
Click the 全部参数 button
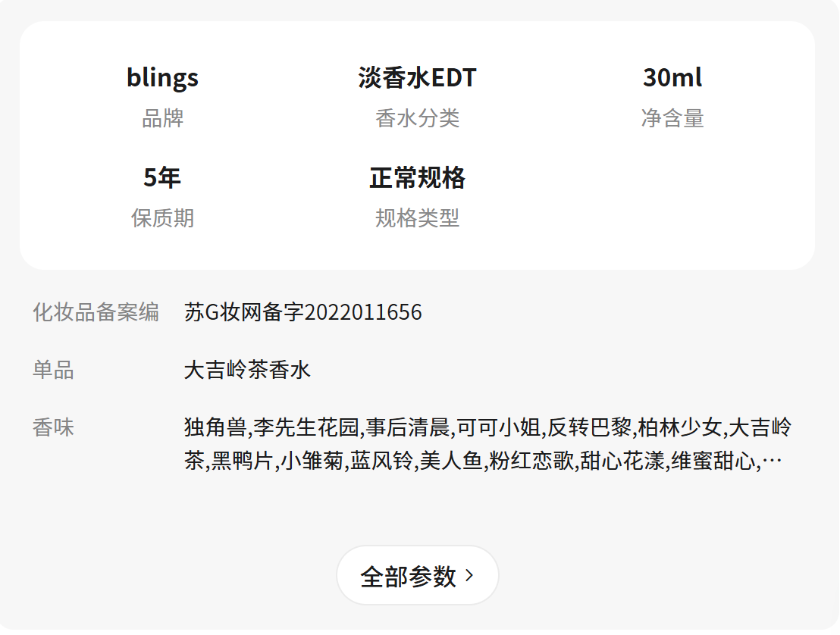click(408, 577)
